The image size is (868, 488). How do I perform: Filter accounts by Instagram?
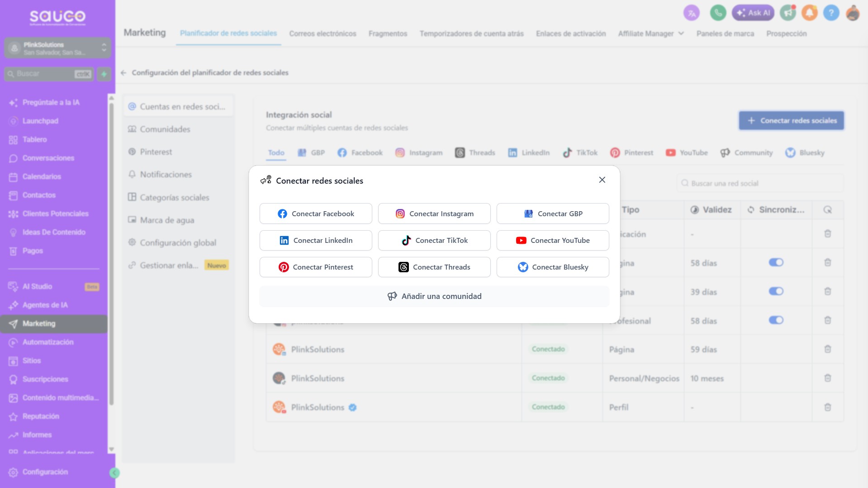tap(419, 153)
